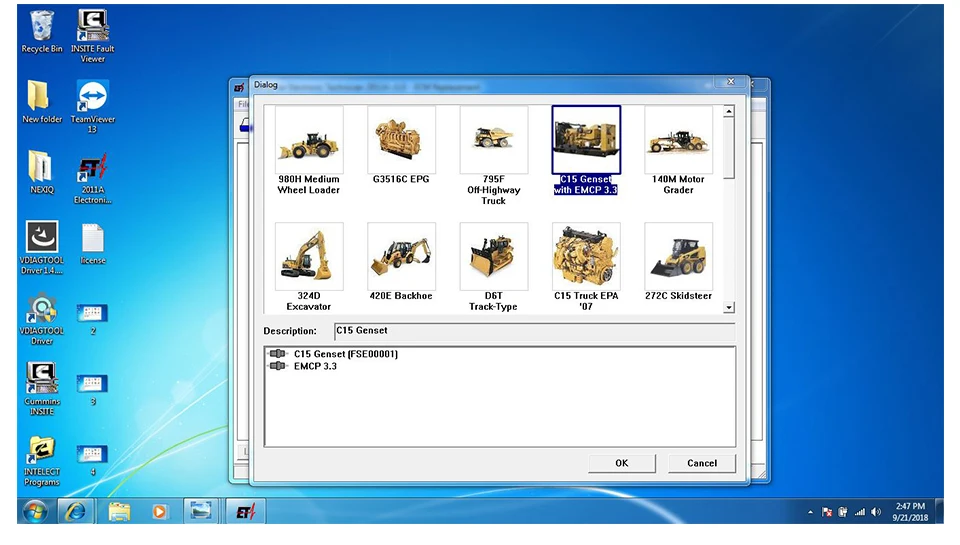Open the Recycle Bin desktop icon

pyautogui.click(x=42, y=32)
